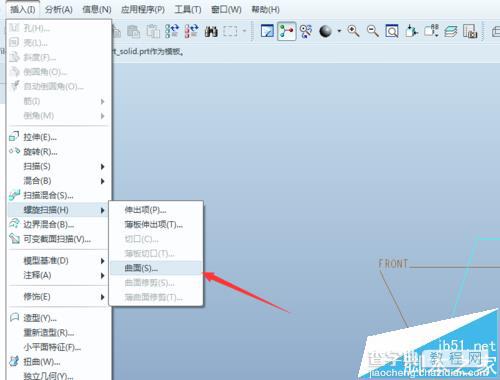Choose 旋转(R)... revolve command

(x=58, y=152)
